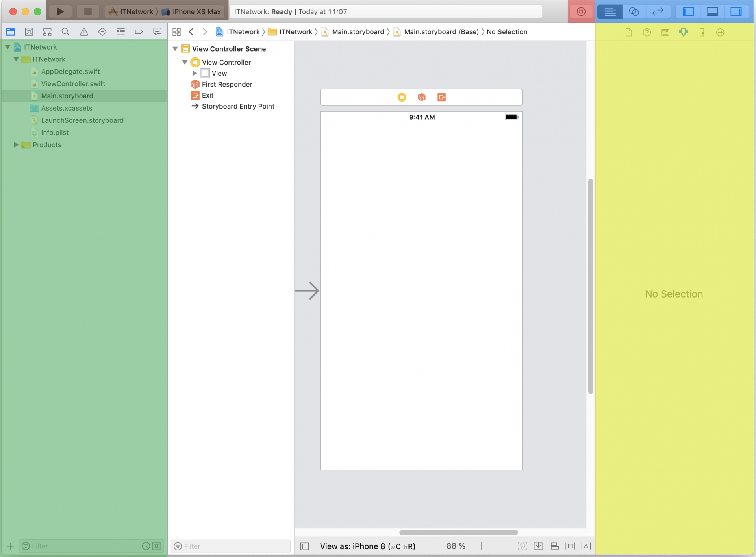The image size is (756, 557).
Task: Go back in editor history
Action: pyautogui.click(x=191, y=32)
